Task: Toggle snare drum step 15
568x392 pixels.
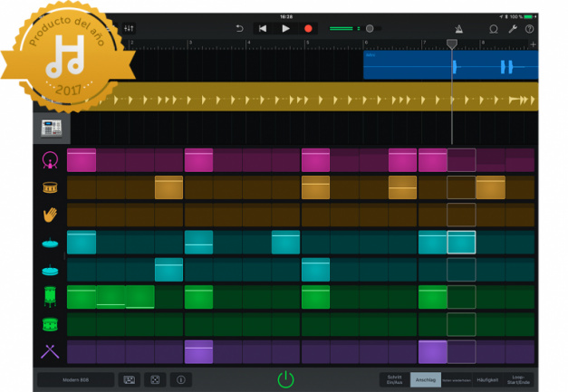Action: (490, 187)
